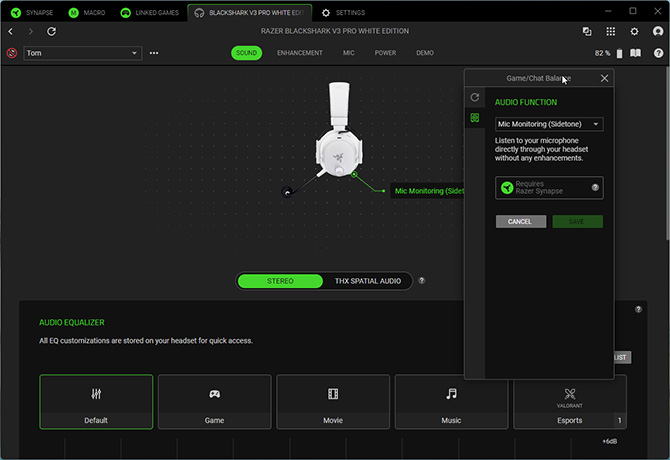
Task: Click the help icon in Requires Razer Synapse box
Action: [x=595, y=187]
